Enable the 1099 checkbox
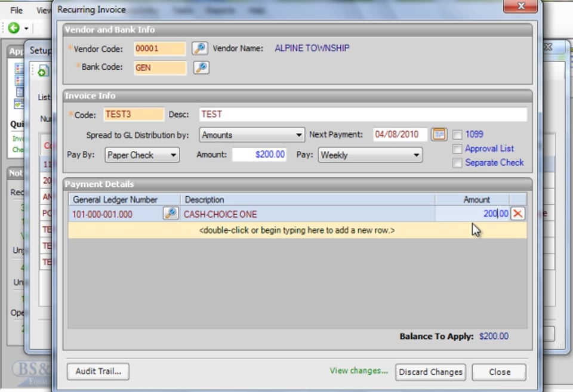Image resolution: width=573 pixels, height=392 pixels. tap(457, 135)
